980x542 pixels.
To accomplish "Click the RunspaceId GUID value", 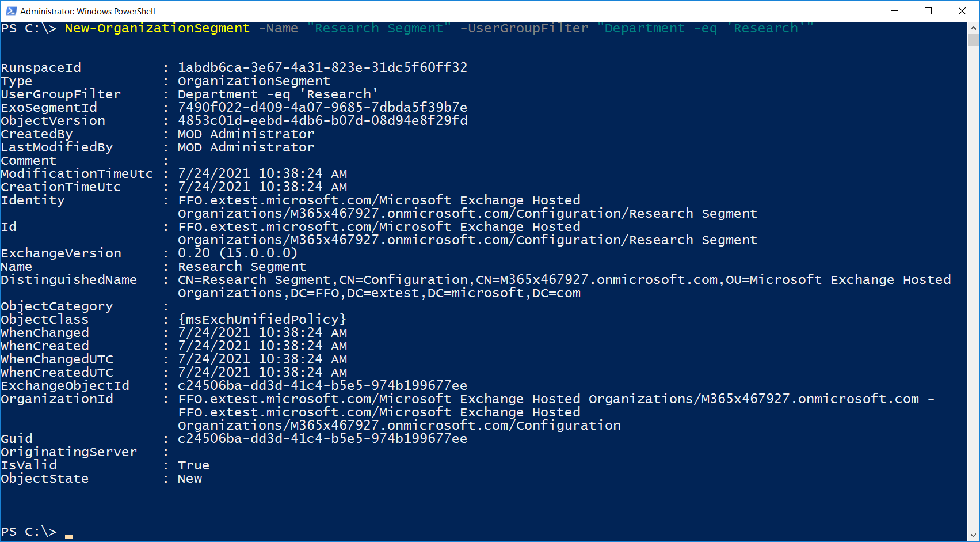I will pyautogui.click(x=322, y=68).
